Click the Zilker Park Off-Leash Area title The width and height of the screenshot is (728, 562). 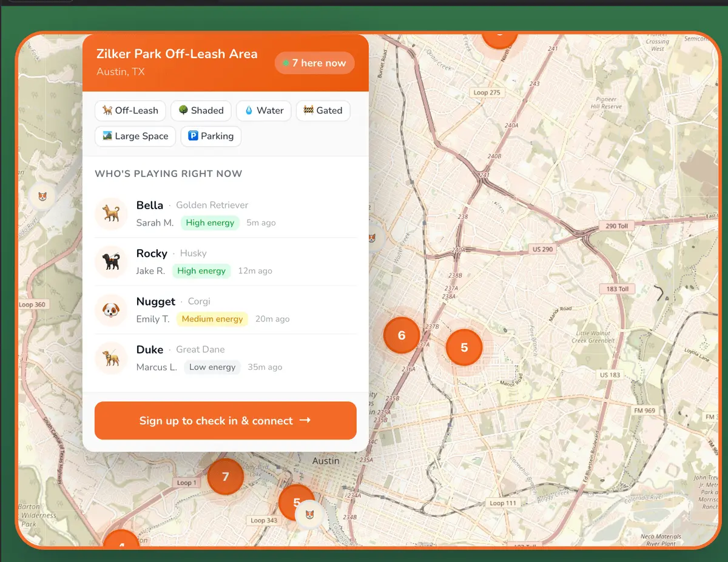point(177,53)
